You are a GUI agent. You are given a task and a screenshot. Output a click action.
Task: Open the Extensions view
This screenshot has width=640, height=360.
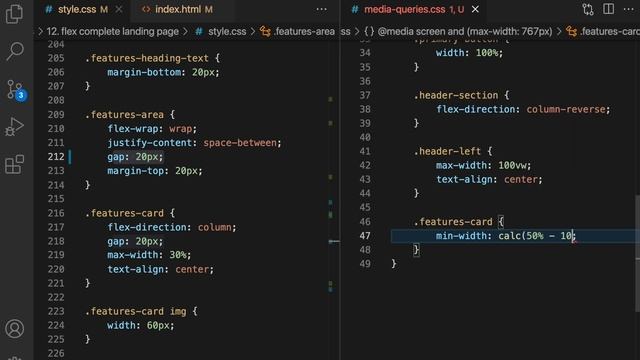[x=15, y=164]
